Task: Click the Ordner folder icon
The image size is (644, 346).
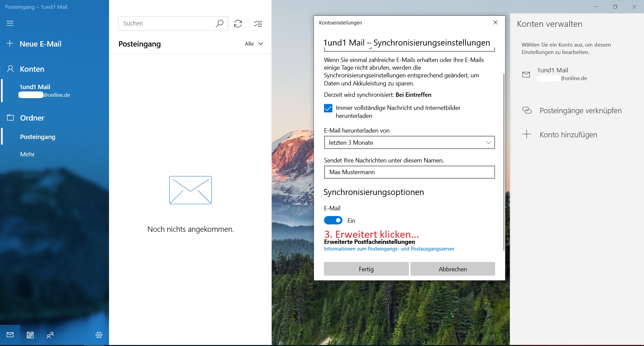Action: click(x=10, y=118)
